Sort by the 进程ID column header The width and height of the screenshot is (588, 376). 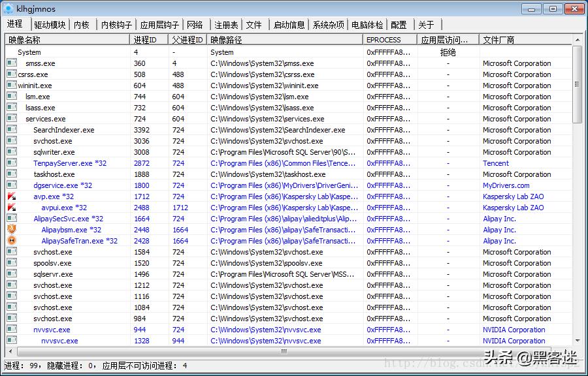coord(145,40)
